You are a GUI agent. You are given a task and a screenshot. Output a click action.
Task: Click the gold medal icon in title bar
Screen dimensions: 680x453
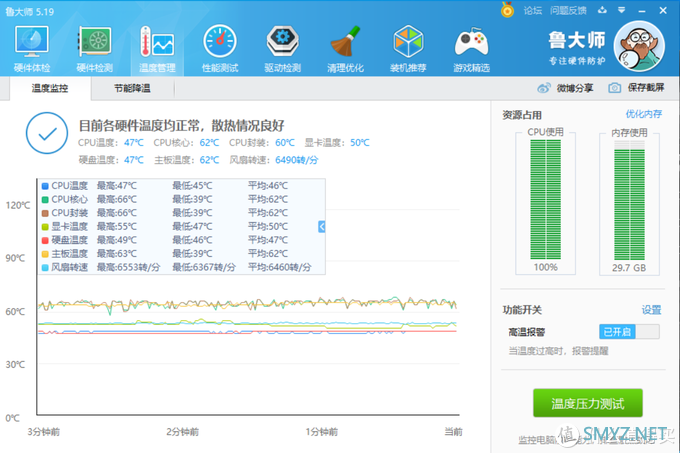tap(507, 10)
